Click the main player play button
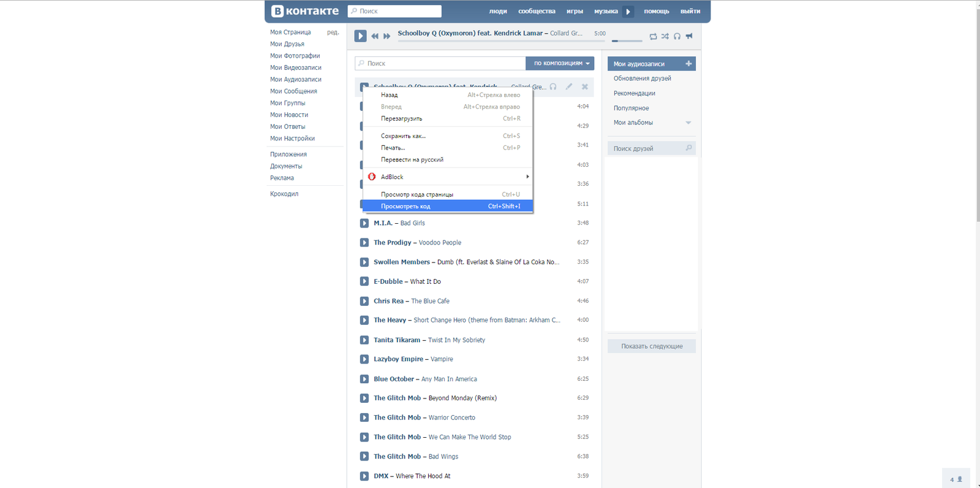 (360, 36)
